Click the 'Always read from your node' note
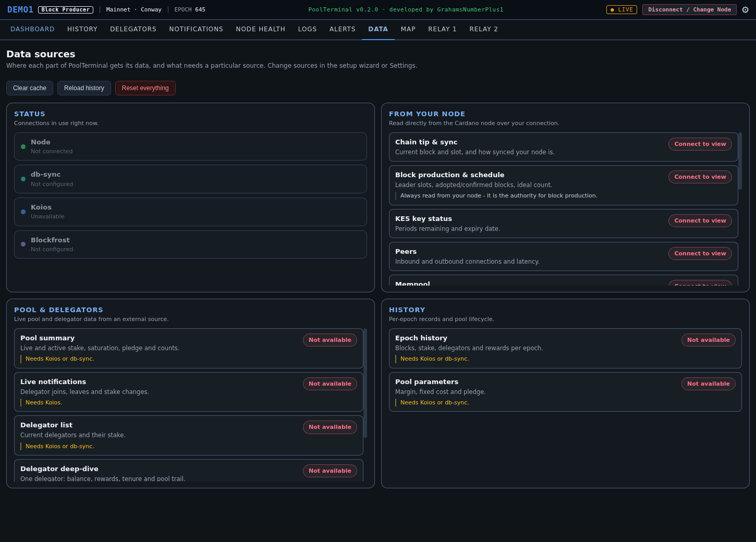The image size is (756, 542). pos(499,196)
